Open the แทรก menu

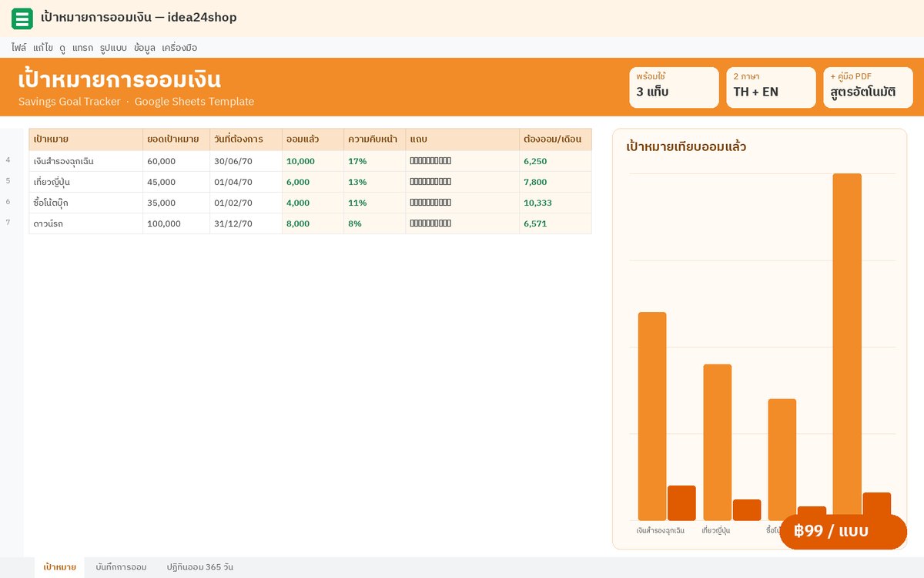point(82,48)
